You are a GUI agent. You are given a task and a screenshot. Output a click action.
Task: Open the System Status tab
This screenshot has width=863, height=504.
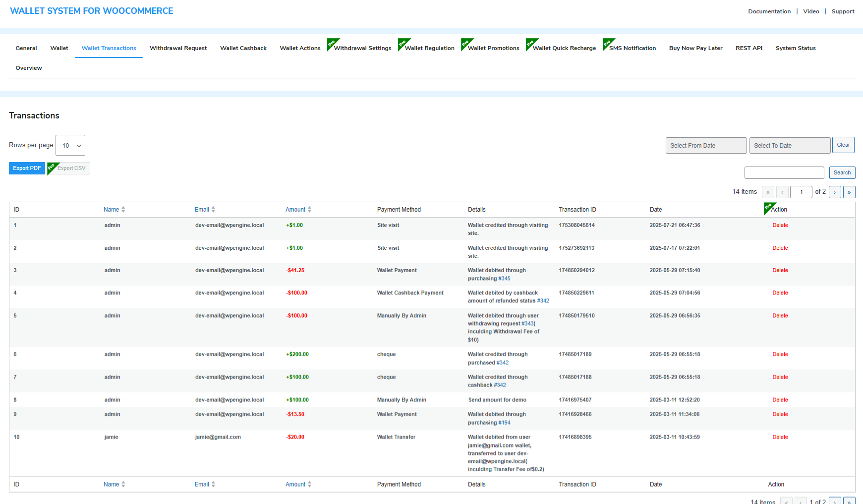click(x=796, y=48)
